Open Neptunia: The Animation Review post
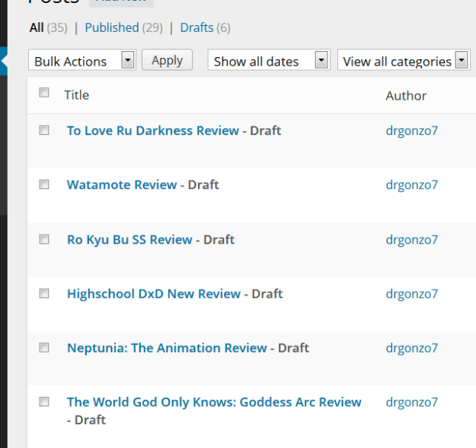This screenshot has height=448, width=476. [167, 347]
